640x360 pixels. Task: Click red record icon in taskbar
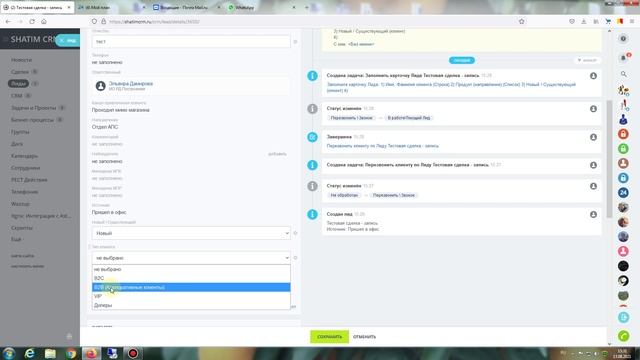(x=133, y=353)
